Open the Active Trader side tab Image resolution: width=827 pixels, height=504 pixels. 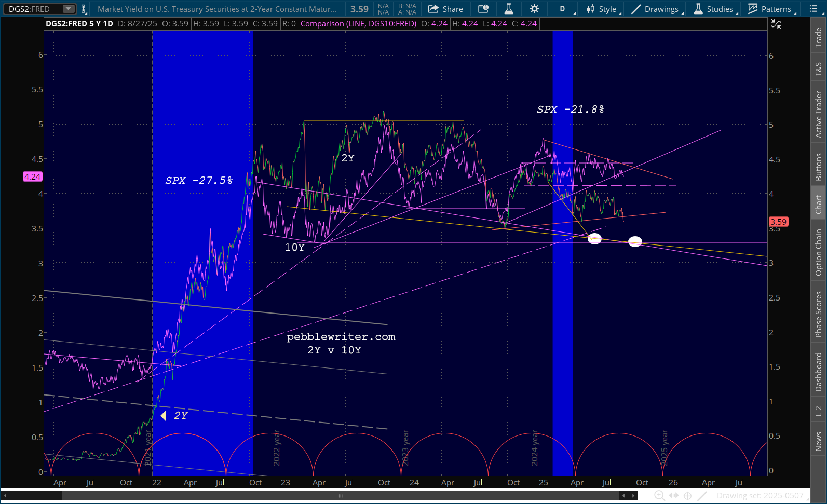pyautogui.click(x=819, y=115)
